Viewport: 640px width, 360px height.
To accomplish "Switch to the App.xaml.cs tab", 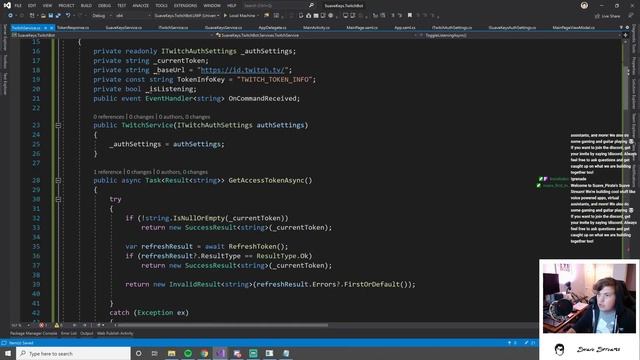I will 405,28.
